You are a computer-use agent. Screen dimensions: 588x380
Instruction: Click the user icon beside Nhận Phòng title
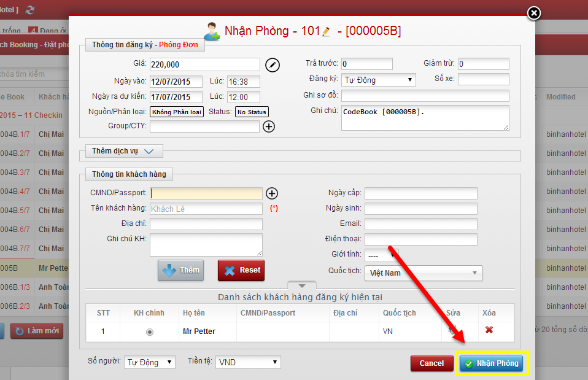(212, 31)
